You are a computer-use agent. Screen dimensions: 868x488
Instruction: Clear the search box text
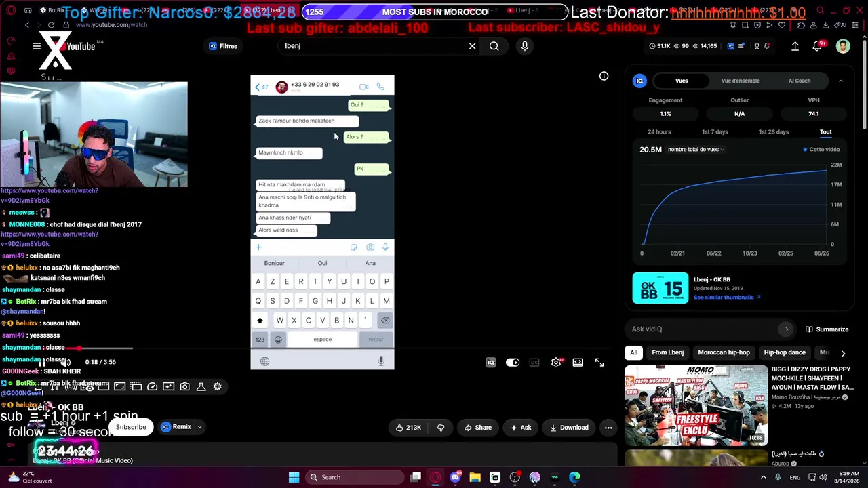coord(473,46)
